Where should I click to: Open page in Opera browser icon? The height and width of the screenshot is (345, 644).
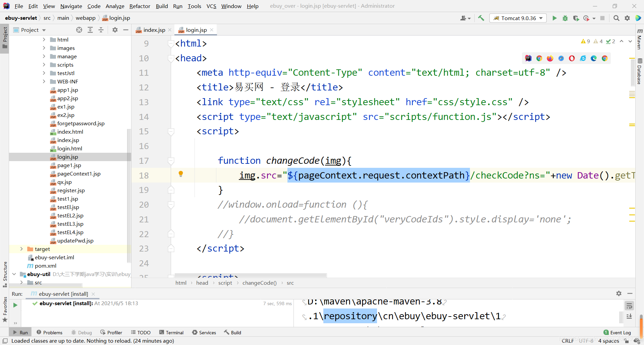[572, 58]
